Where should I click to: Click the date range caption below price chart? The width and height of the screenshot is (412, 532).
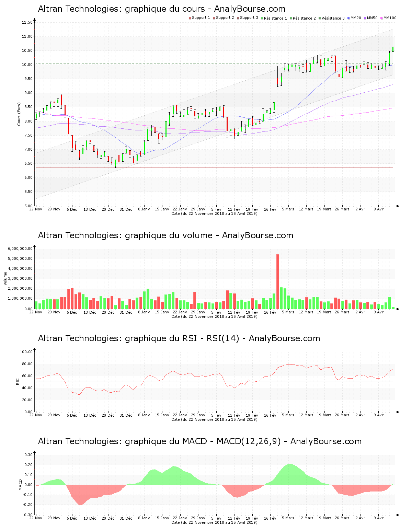(x=214, y=213)
